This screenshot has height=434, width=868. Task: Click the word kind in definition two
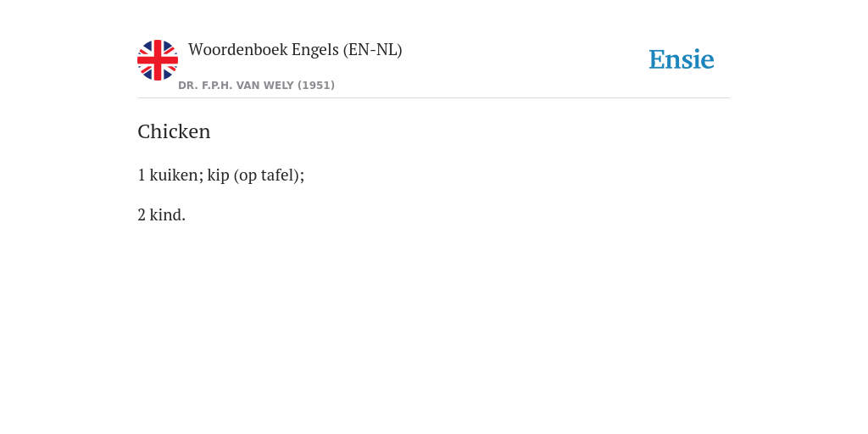point(167,214)
